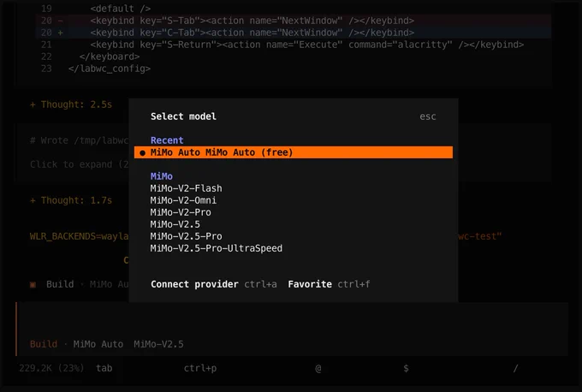Click the 229.2K (23%) context indicator

click(x=51, y=368)
